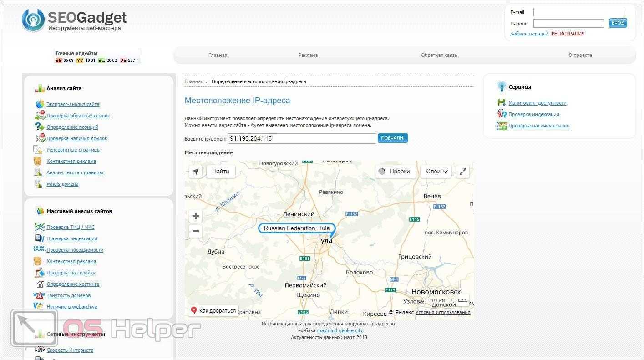The image size is (644, 360).
Task: Click the Новомосковск city label on map
Action: pyautogui.click(x=436, y=292)
